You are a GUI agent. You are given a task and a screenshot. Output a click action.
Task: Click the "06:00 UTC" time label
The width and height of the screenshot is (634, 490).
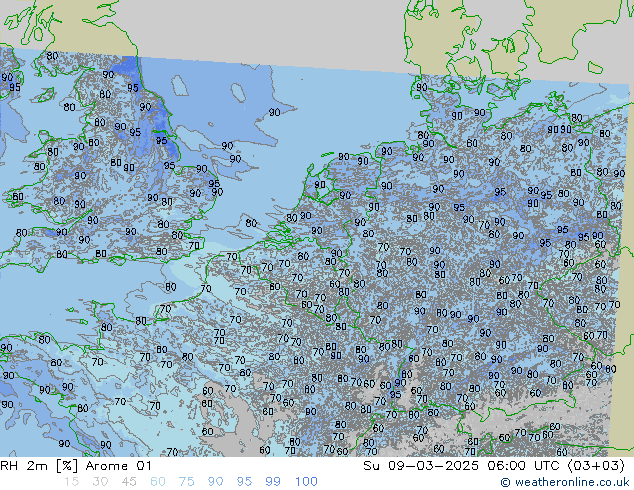(x=523, y=466)
